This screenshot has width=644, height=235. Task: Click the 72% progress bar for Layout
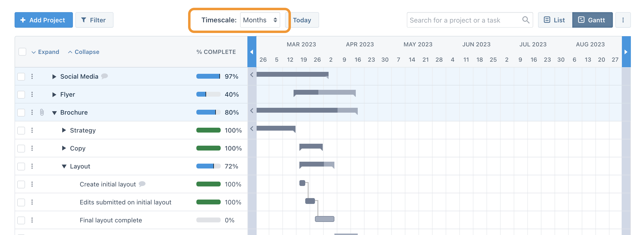pos(208,166)
